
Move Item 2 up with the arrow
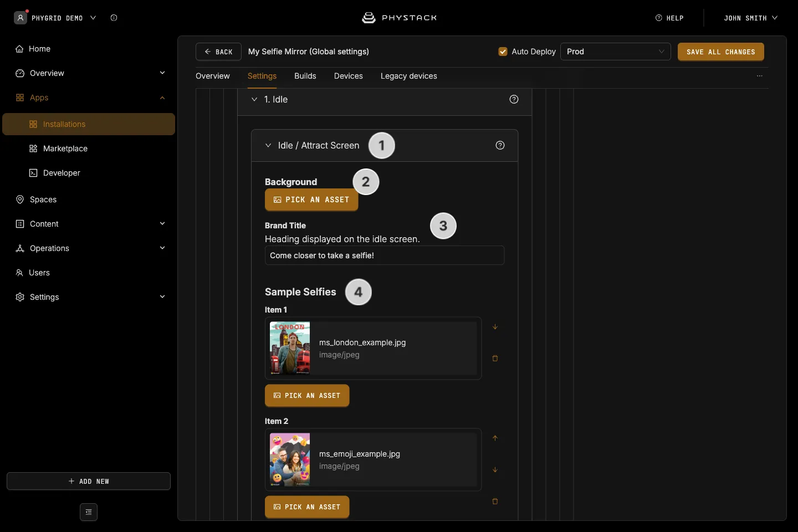tap(495, 438)
